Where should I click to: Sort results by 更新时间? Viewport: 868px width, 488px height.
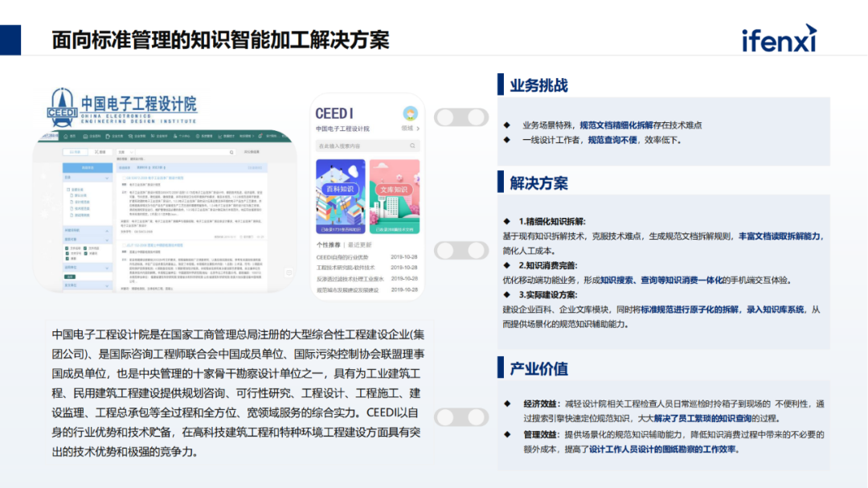click(x=143, y=167)
